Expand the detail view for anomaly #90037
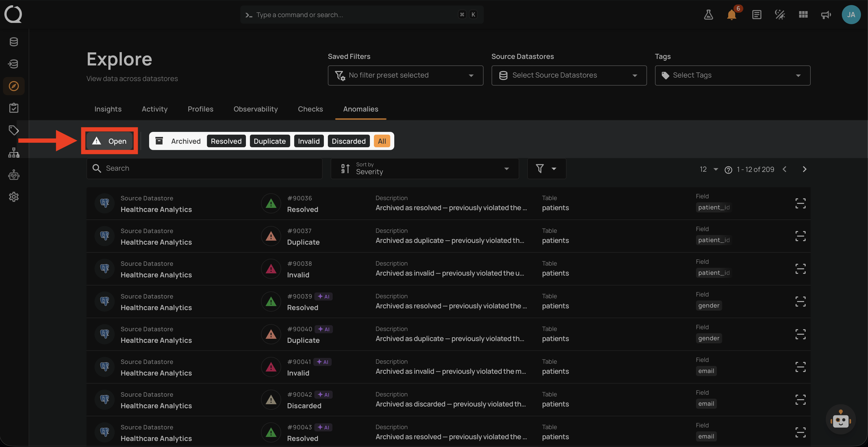 800,236
